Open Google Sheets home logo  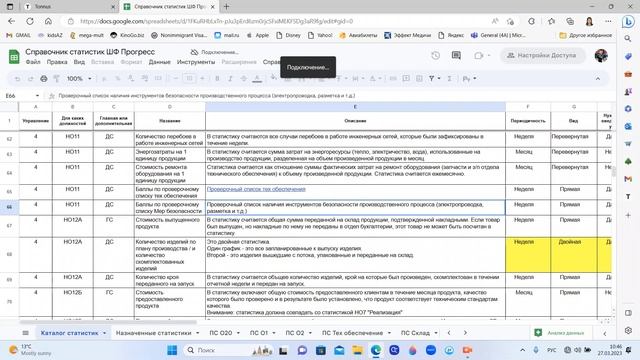[x=14, y=56]
